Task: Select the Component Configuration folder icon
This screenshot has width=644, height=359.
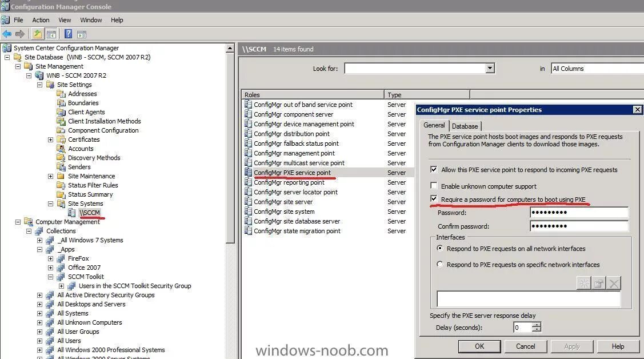Action: point(61,130)
